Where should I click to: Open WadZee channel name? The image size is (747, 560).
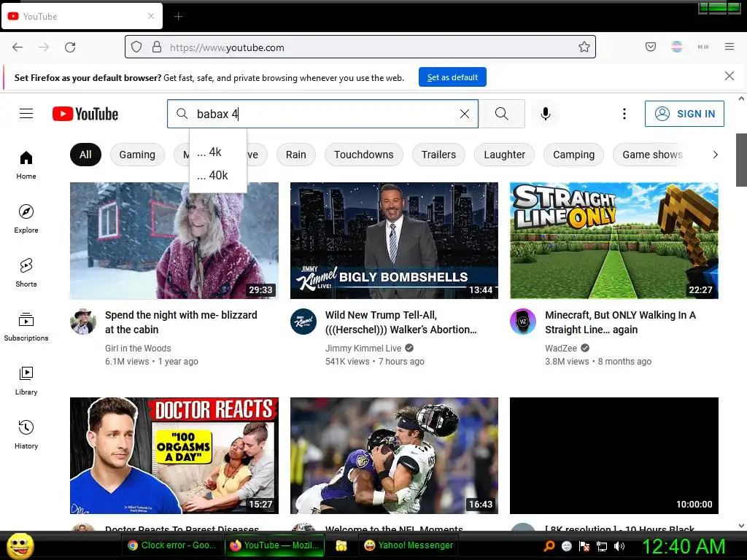pyautogui.click(x=561, y=348)
